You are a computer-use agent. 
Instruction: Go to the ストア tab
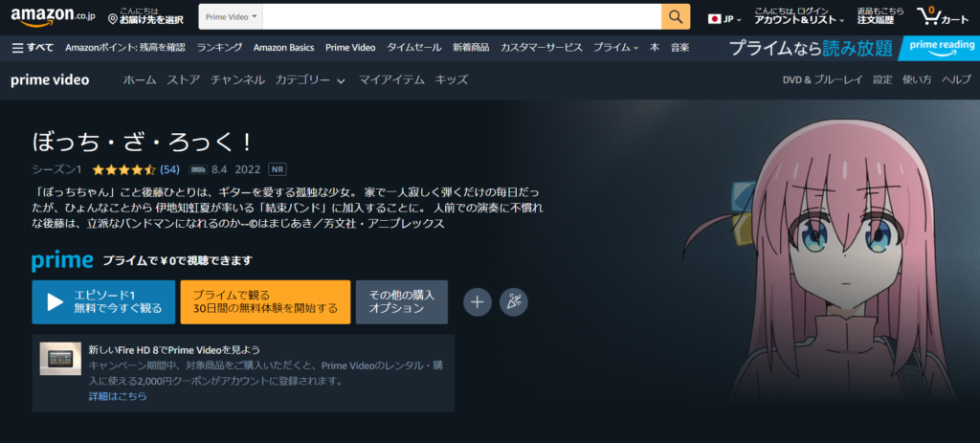point(184,80)
